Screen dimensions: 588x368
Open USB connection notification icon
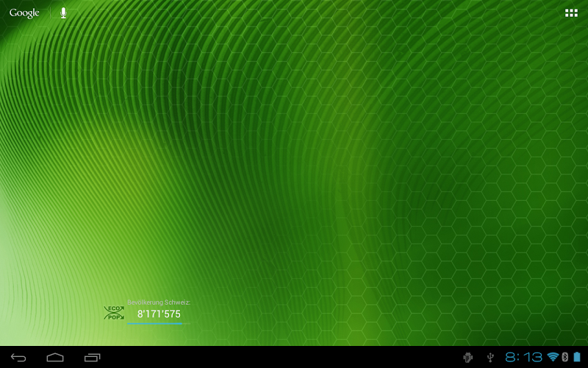pyautogui.click(x=490, y=357)
